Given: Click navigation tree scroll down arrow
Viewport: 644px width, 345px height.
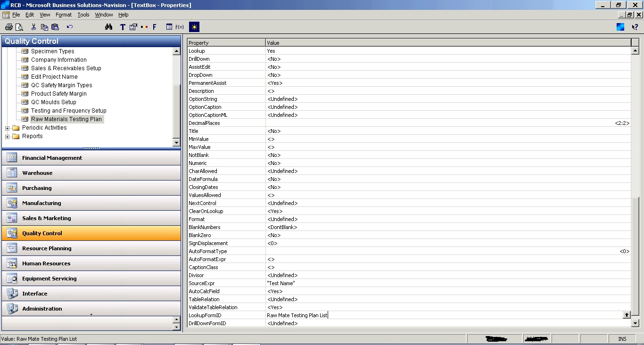Looking at the screenshot, I should [x=177, y=142].
